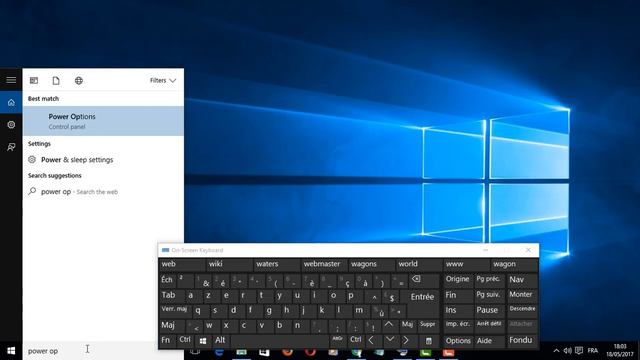
Task: Tap the Origine home key
Action: click(458, 280)
